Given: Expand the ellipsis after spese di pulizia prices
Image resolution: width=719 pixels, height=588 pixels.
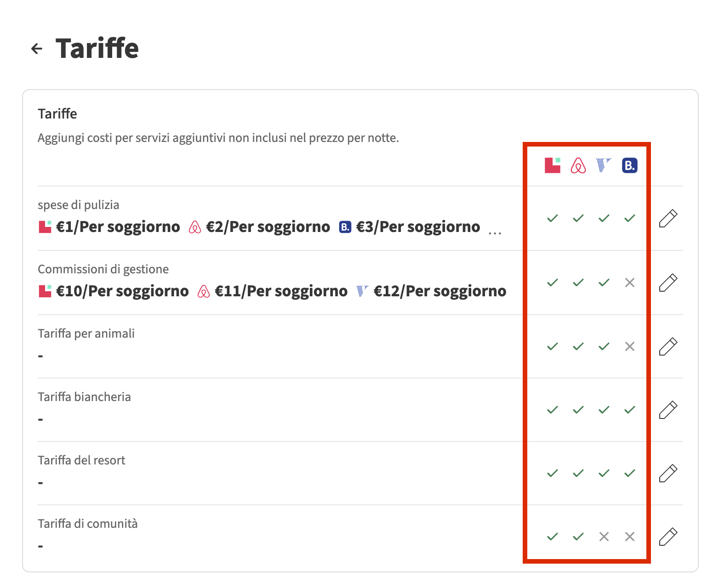Looking at the screenshot, I should coord(495,232).
